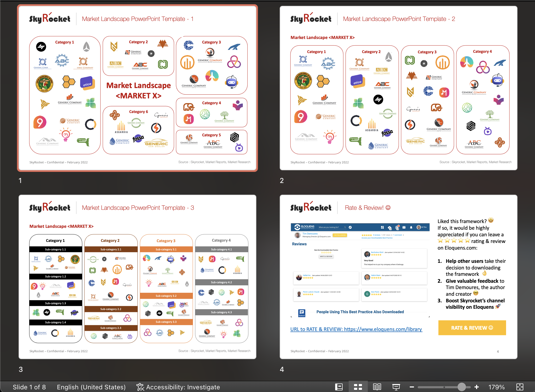Click the zoom in plus button
This screenshot has height=392, width=535.
[x=477, y=387]
